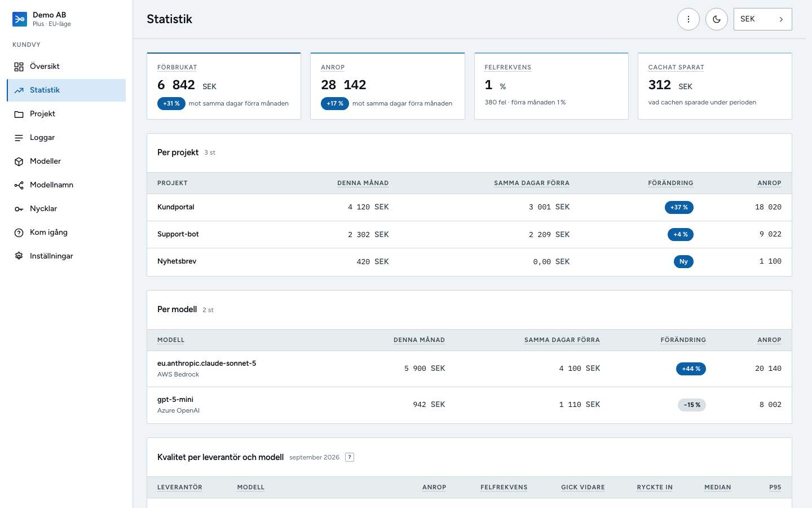This screenshot has height=508, width=812.
Task: Click the Nycklar key icon
Action: [19, 209]
